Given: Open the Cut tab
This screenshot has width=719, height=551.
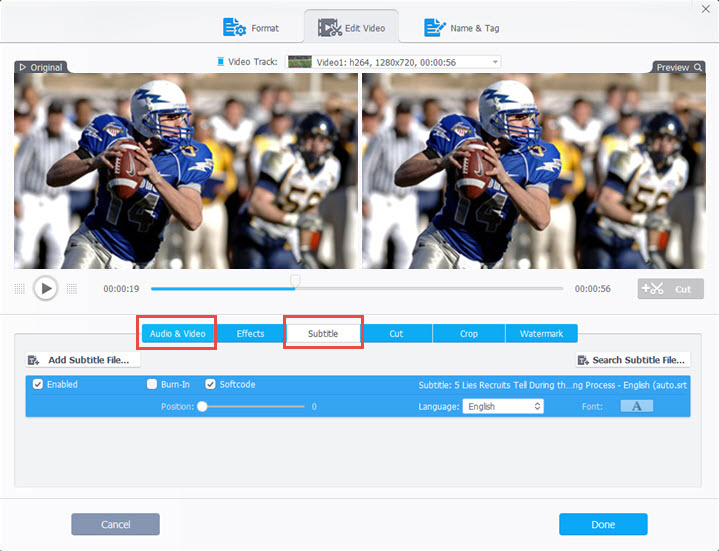Looking at the screenshot, I should (x=396, y=333).
